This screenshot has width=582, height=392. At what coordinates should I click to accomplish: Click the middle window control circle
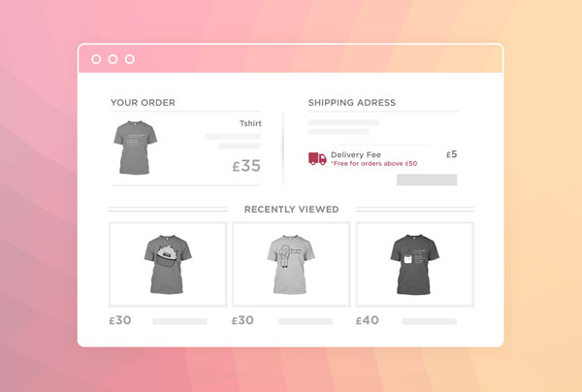[x=113, y=59]
